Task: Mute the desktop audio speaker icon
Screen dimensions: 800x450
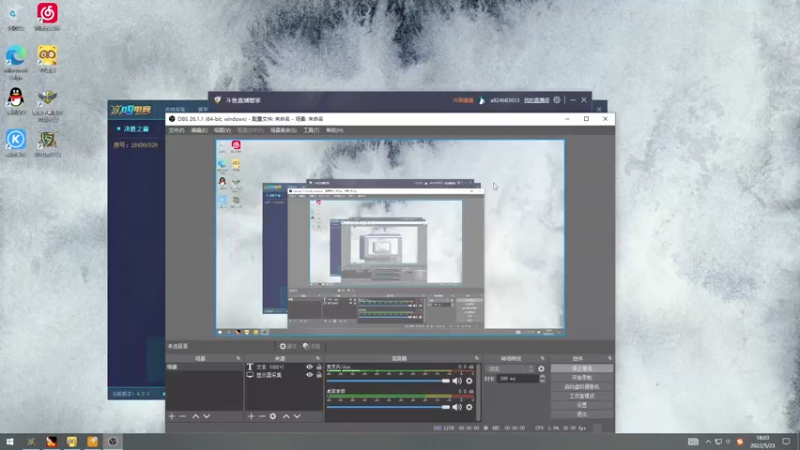Action: pos(457,407)
